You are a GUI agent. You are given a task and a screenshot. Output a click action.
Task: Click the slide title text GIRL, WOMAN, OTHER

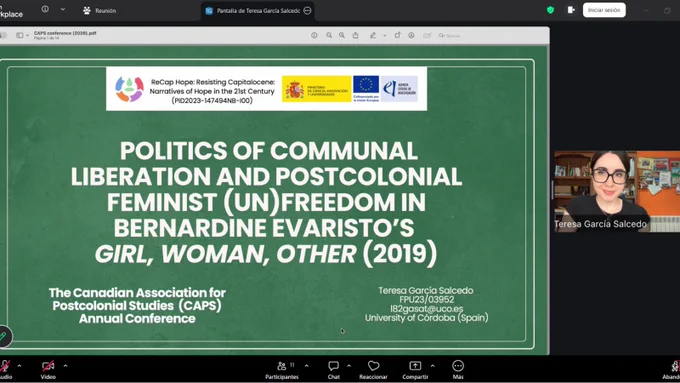226,254
